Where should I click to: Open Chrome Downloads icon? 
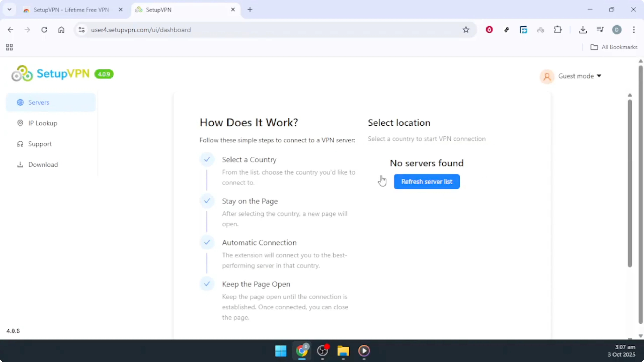tap(583, 30)
